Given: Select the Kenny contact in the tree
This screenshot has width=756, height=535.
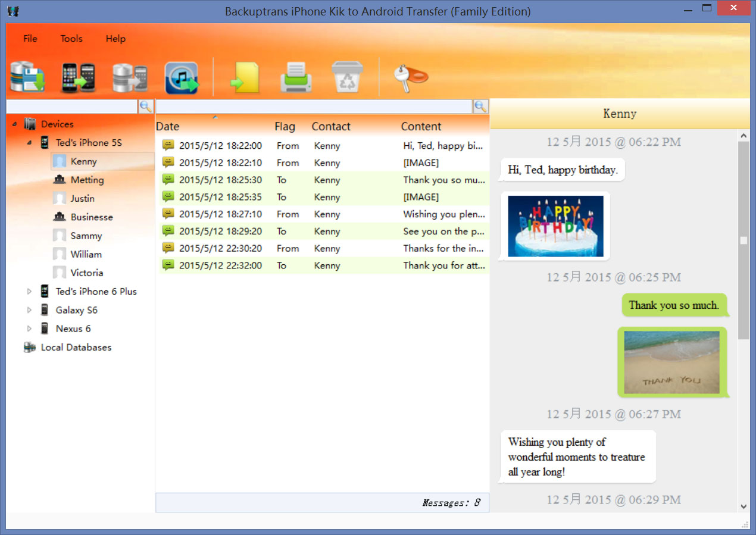Looking at the screenshot, I should (x=83, y=161).
